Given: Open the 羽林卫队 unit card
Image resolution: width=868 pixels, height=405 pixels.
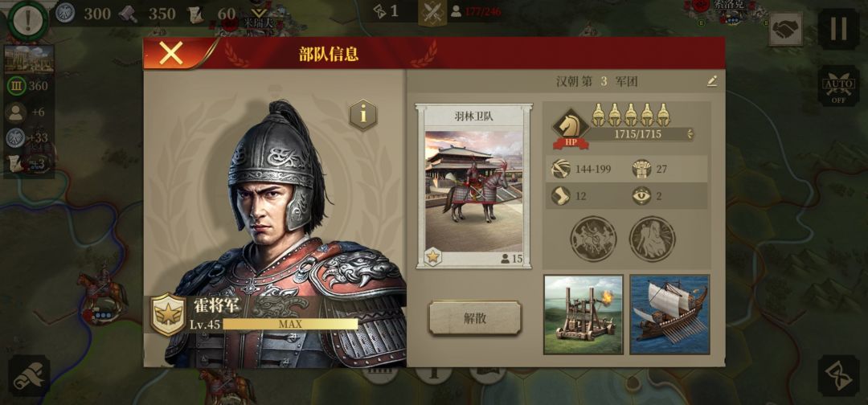Looking at the screenshot, I should (474, 186).
